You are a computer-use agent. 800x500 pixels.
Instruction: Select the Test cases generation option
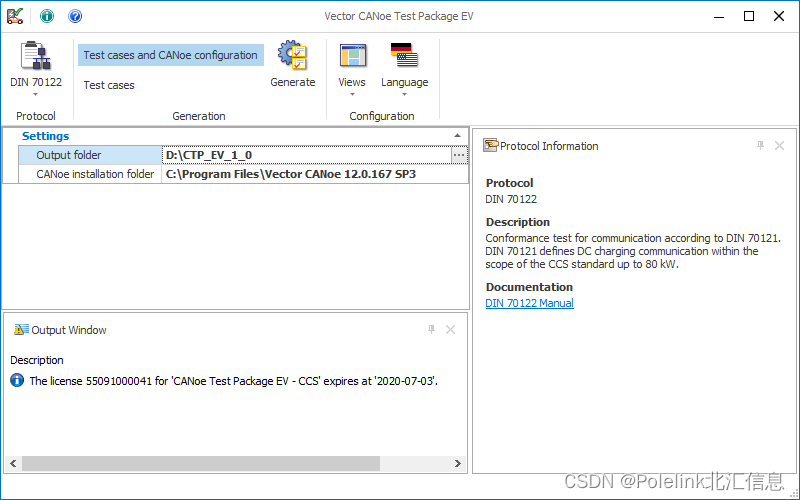pyautogui.click(x=109, y=85)
